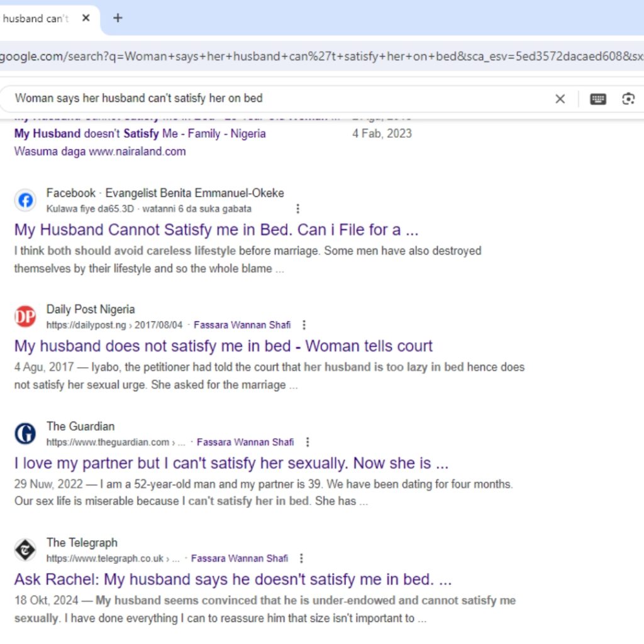Open a new browser tab
The width and height of the screenshot is (644, 644).
118,18
